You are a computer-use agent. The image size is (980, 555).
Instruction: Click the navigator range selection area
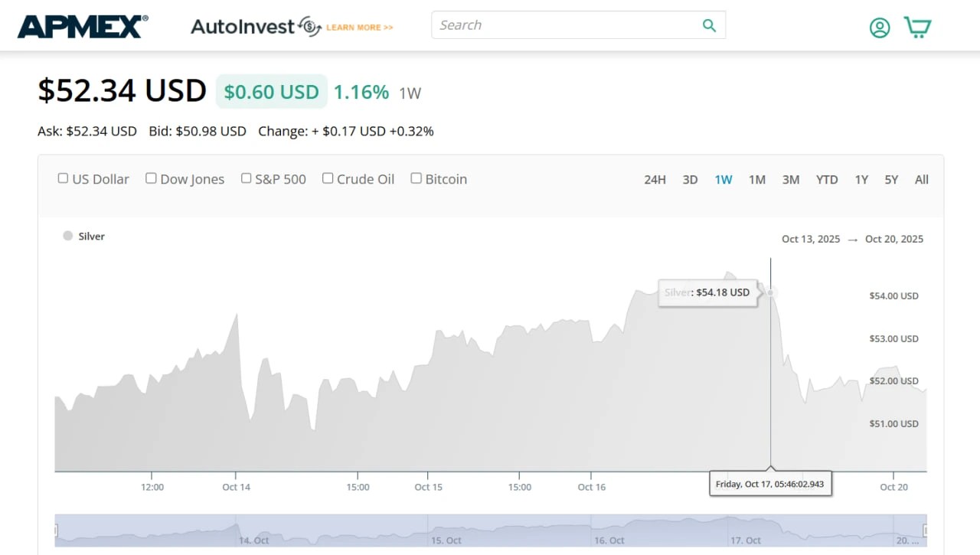(x=491, y=530)
